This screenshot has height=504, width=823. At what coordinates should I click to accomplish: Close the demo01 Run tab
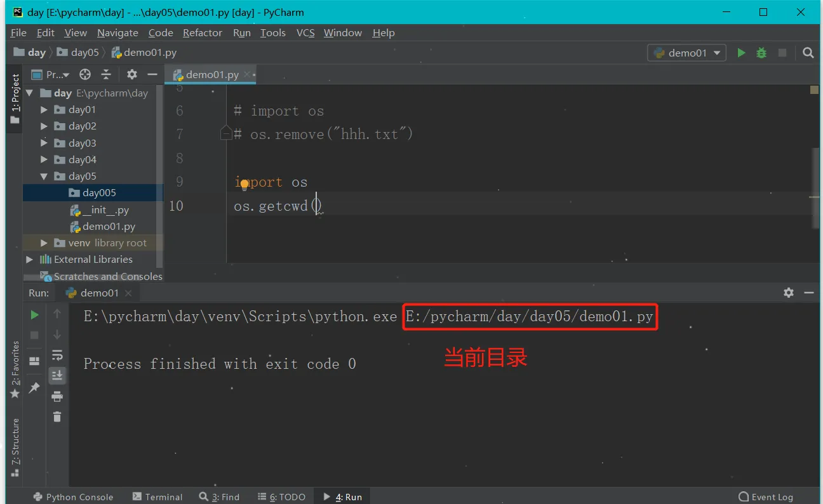(x=128, y=293)
